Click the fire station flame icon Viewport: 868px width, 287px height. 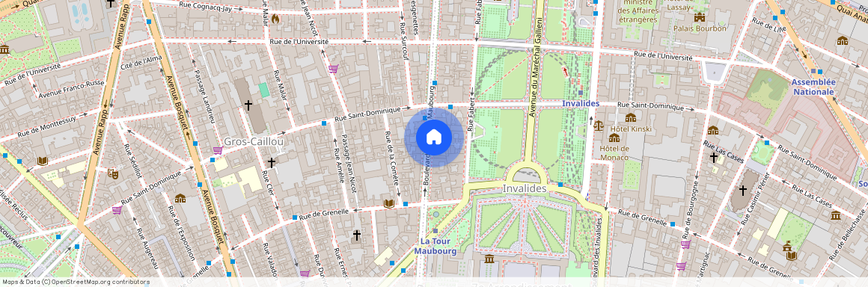click(x=275, y=18)
